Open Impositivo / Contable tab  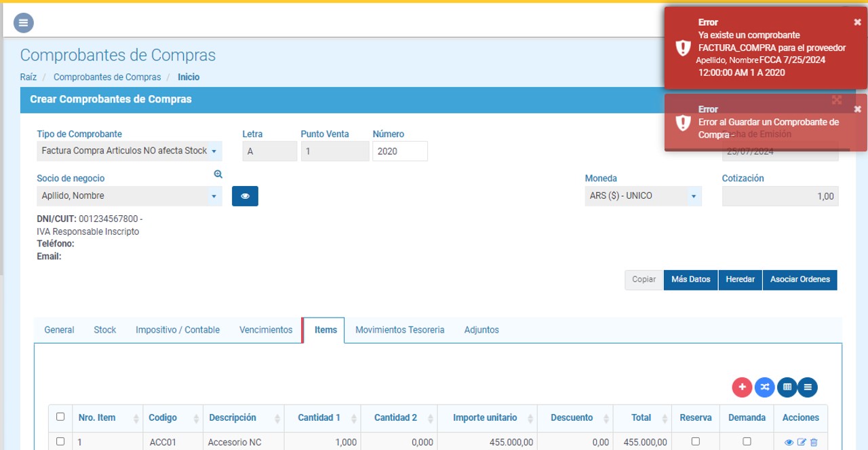178,330
